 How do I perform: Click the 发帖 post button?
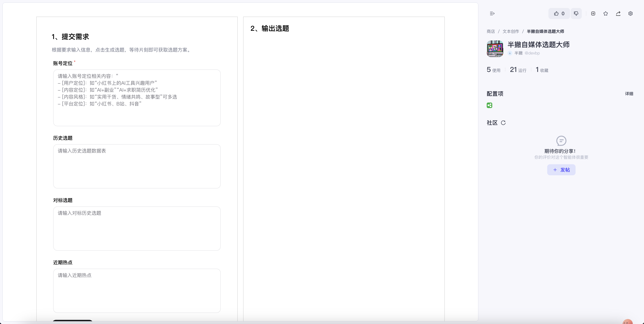coord(561,170)
